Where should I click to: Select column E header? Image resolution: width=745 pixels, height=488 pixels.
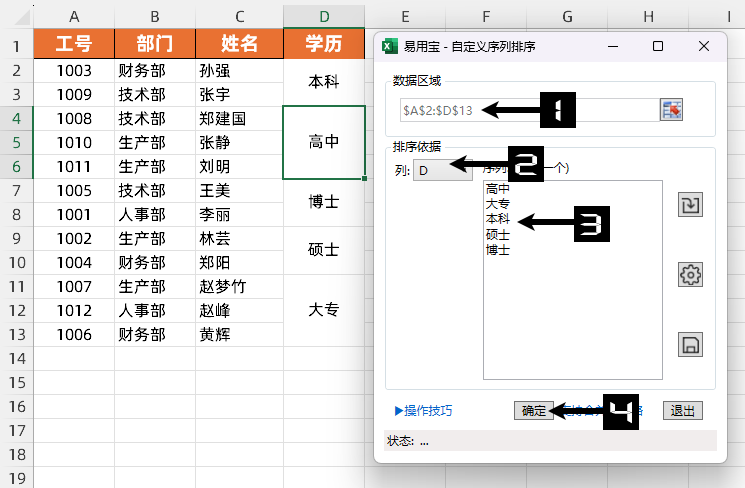(405, 17)
